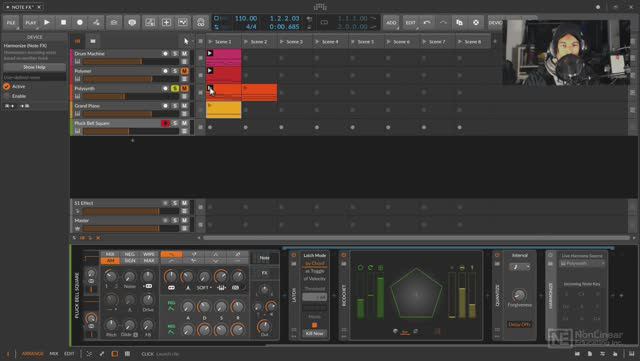Click the circular icon right of duplicate

click(x=476, y=22)
